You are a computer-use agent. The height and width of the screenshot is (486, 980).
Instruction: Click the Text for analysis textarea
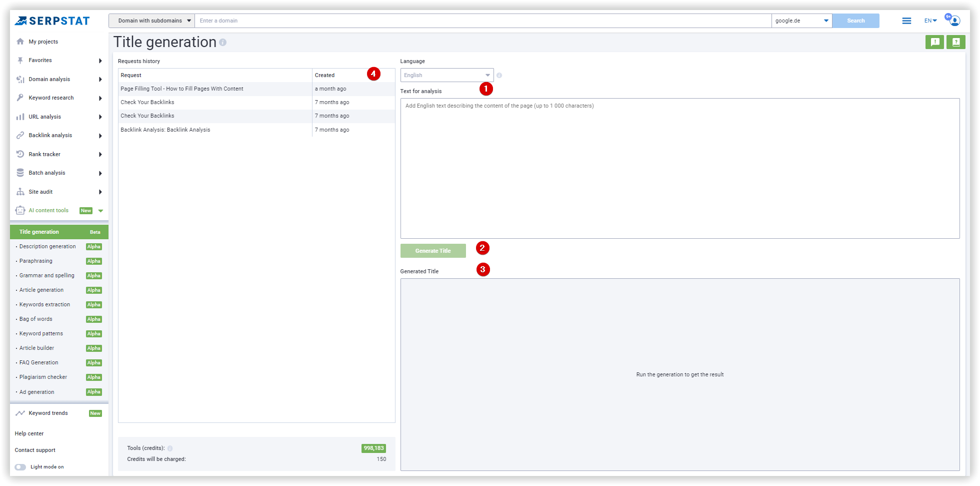680,168
